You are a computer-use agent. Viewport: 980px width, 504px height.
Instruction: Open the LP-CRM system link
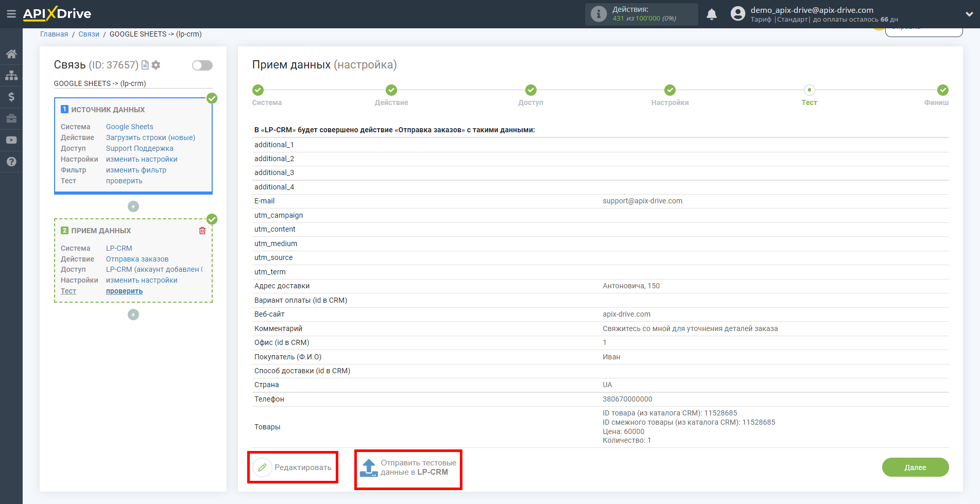coord(119,248)
